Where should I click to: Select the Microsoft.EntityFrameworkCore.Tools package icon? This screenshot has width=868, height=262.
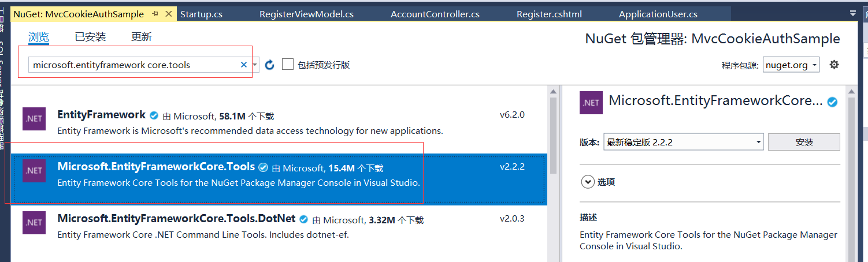(34, 170)
